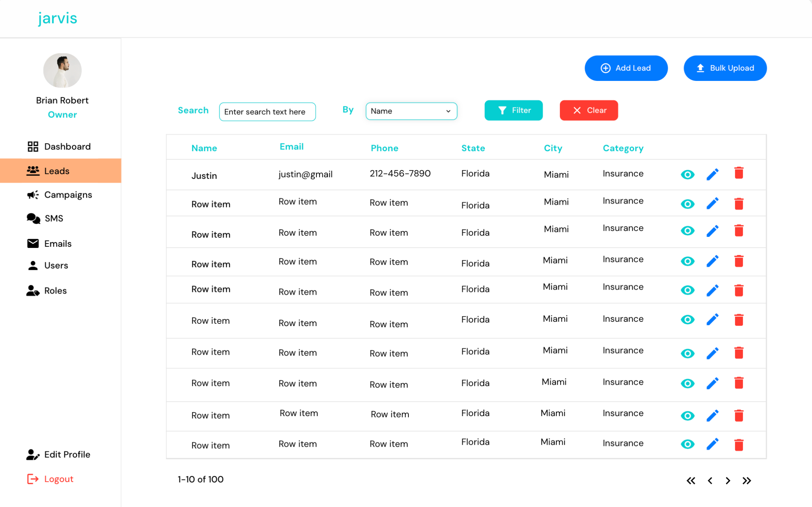The image size is (812, 507).
Task: Sort by the Phone column header
Action: point(384,148)
